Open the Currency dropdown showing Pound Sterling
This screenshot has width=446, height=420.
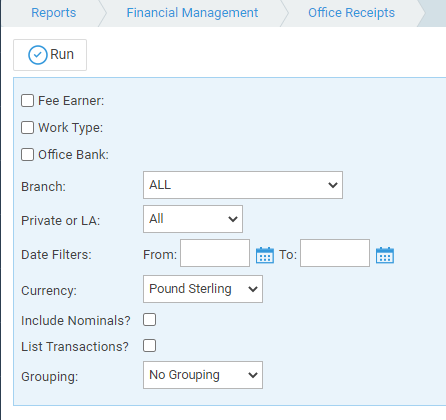pos(203,289)
